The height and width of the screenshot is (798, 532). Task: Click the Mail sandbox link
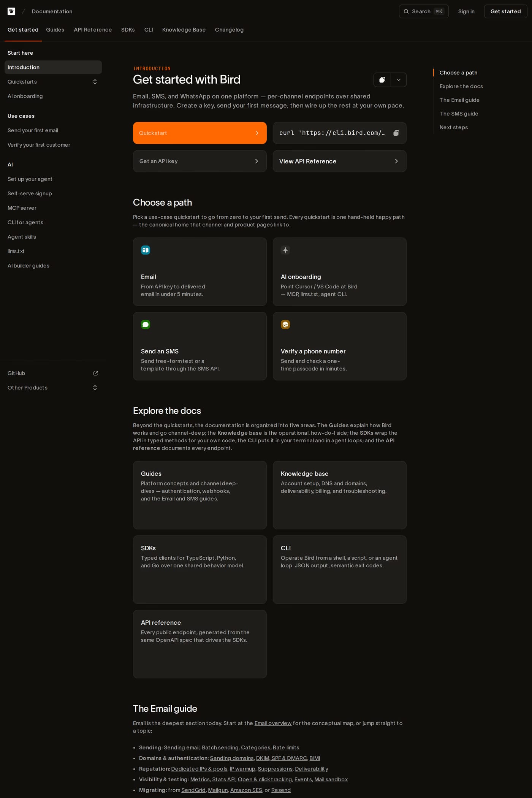coord(331,779)
